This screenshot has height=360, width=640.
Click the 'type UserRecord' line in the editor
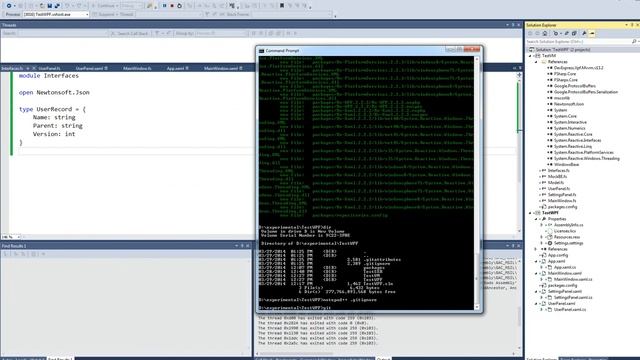click(52, 109)
